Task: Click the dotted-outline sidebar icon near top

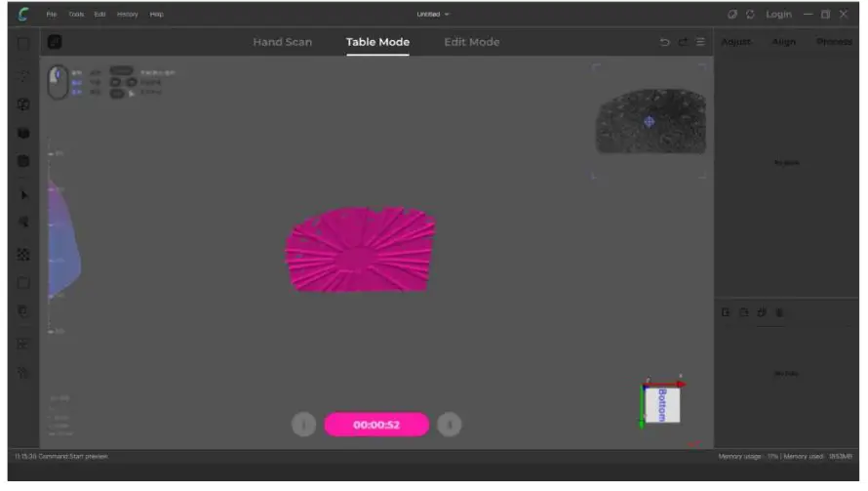Action: [x=23, y=76]
